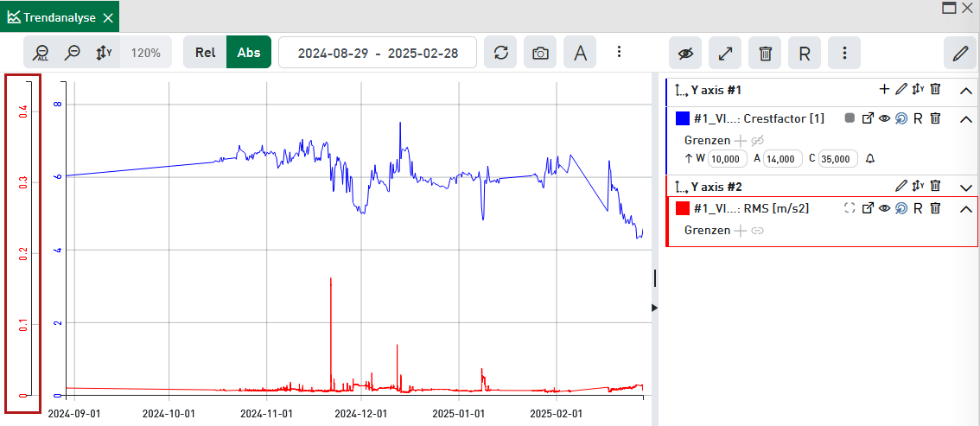Image resolution: width=980 pixels, height=426 pixels.
Task: Edit Y axis #1 with pencil icon
Action: click(x=900, y=89)
